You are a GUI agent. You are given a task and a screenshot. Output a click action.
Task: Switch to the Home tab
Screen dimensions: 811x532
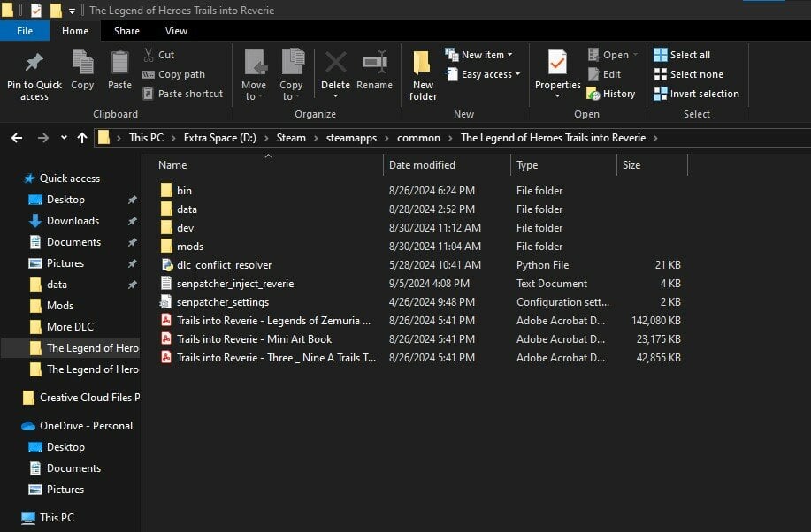[x=75, y=31]
